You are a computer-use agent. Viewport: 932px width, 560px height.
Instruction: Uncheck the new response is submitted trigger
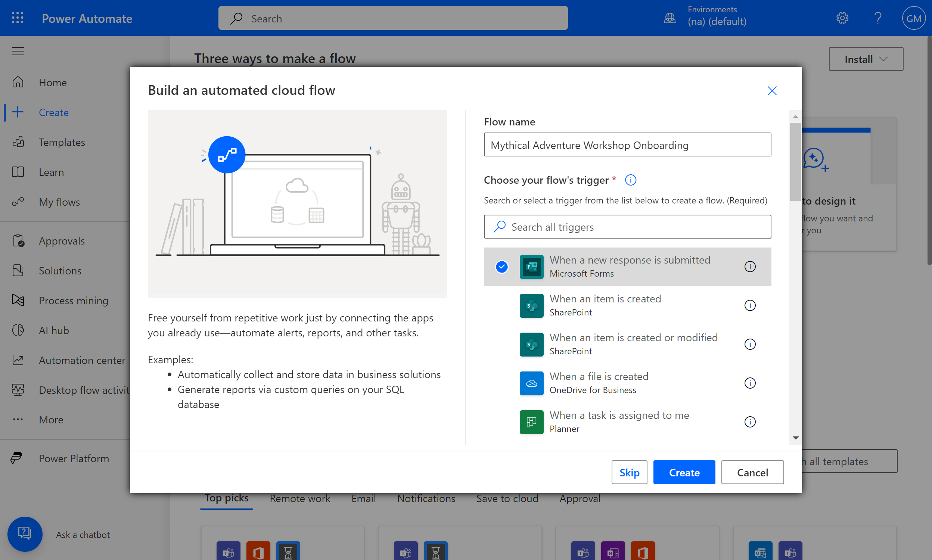(x=501, y=267)
